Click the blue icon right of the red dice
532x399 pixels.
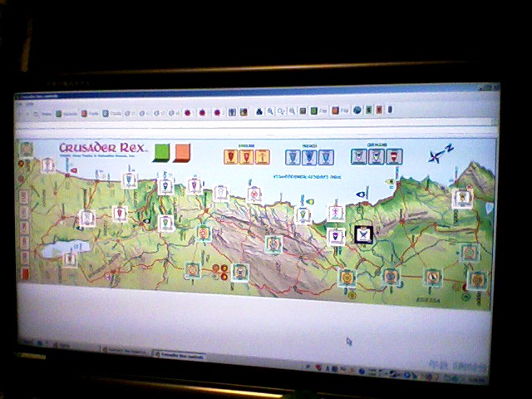coord(232,112)
